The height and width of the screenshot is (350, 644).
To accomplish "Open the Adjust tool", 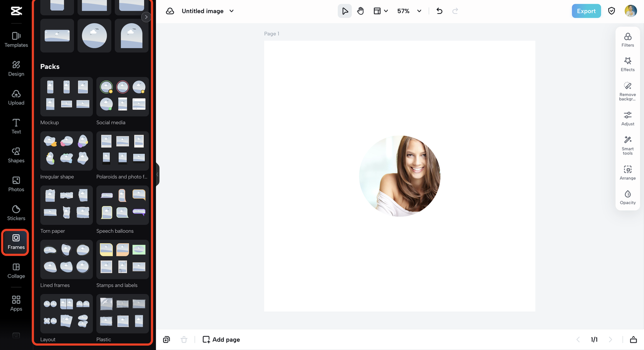I will point(628,119).
